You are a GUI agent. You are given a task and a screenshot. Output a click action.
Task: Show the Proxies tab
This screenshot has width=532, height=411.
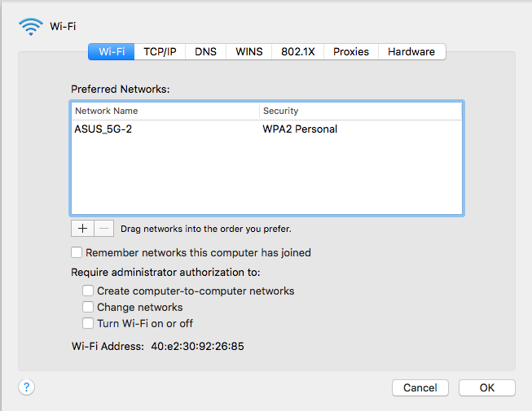click(351, 51)
